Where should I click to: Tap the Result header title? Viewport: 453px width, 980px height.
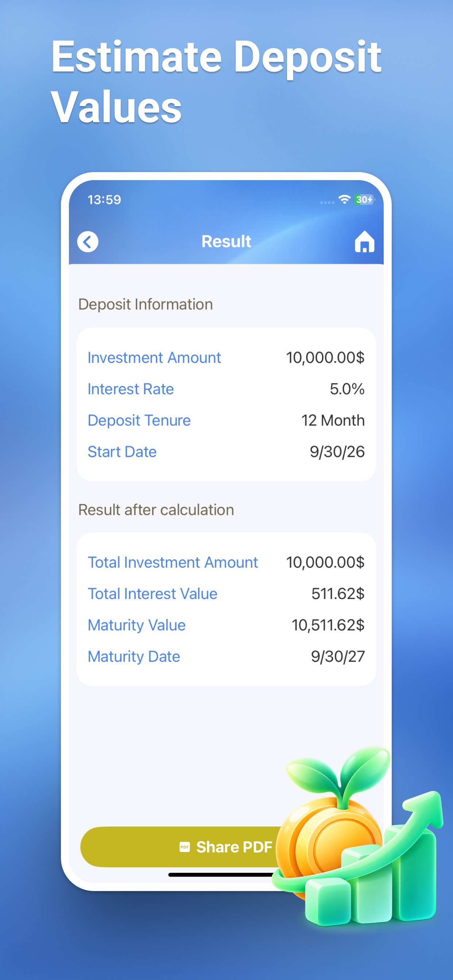point(226,241)
